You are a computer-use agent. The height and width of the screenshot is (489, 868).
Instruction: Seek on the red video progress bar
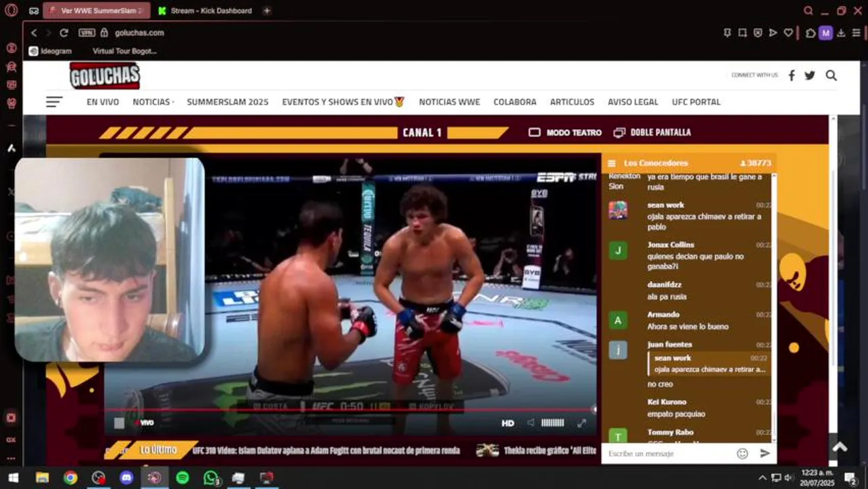tap(350, 410)
